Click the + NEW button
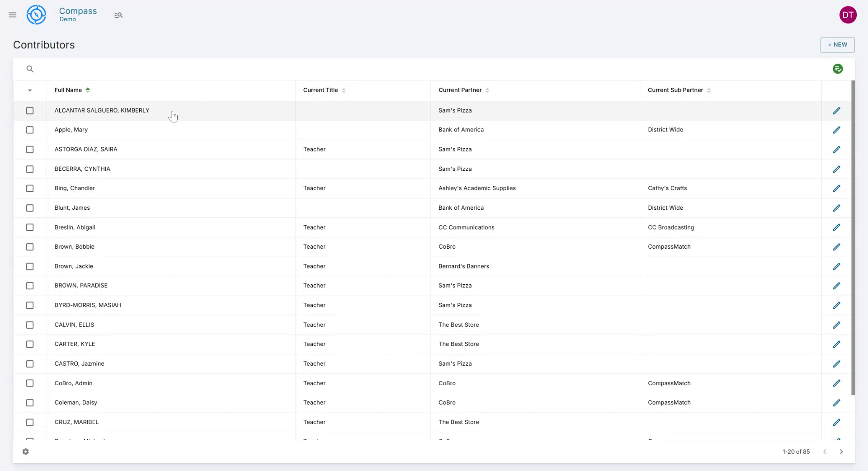Image resolution: width=868 pixels, height=471 pixels. (x=837, y=45)
